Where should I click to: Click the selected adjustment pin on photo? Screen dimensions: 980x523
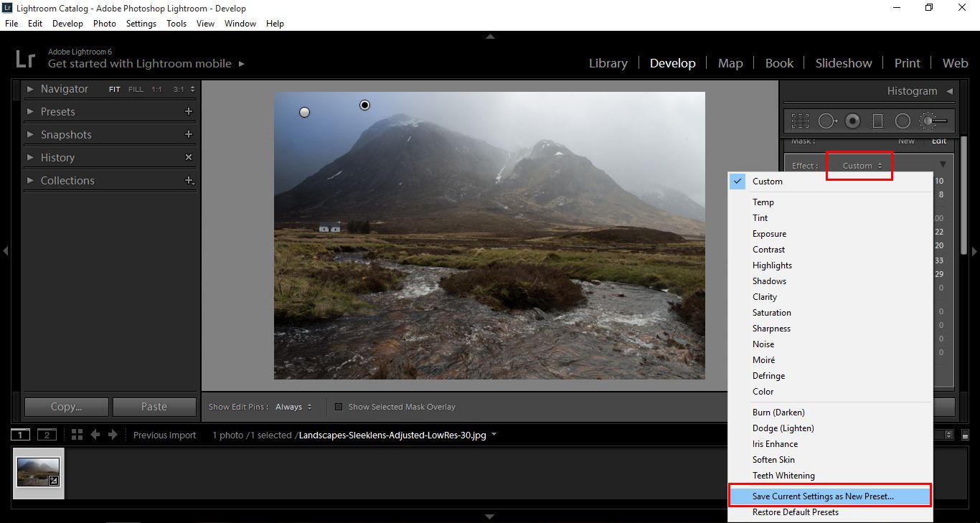pyautogui.click(x=364, y=105)
